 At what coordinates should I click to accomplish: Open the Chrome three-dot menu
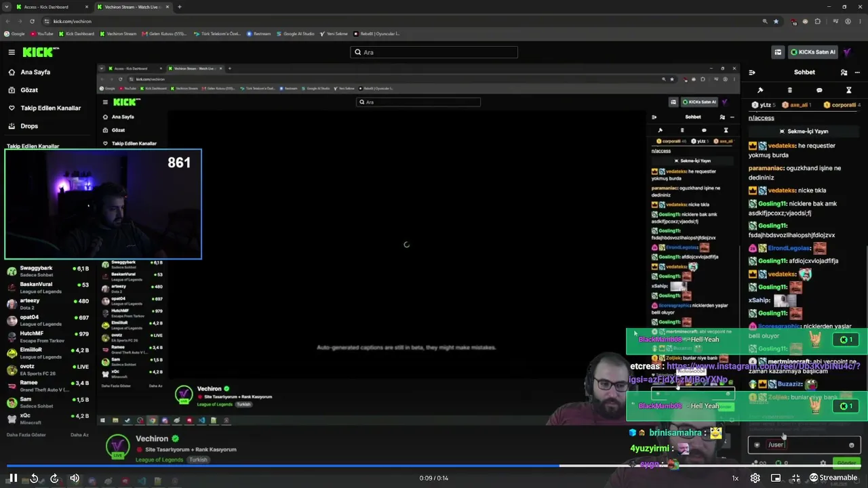click(860, 21)
